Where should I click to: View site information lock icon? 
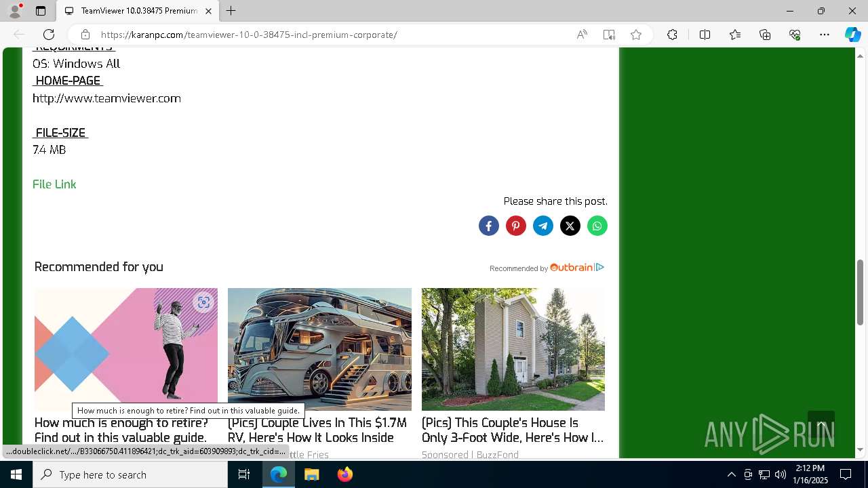85,35
